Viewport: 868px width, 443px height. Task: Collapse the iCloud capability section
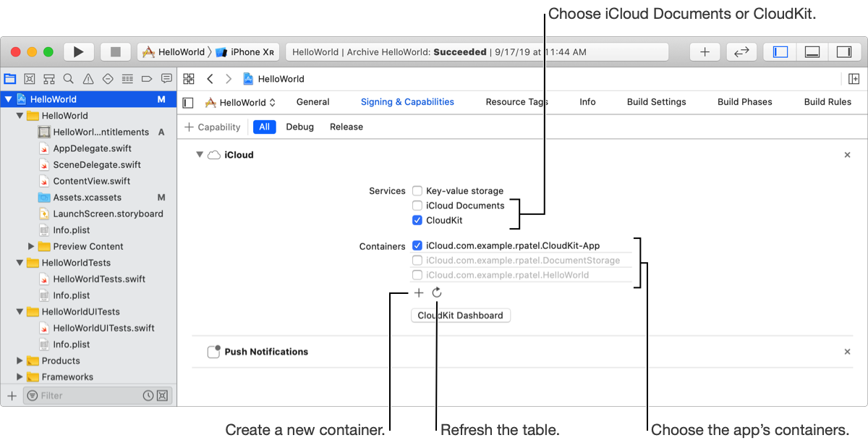point(200,155)
